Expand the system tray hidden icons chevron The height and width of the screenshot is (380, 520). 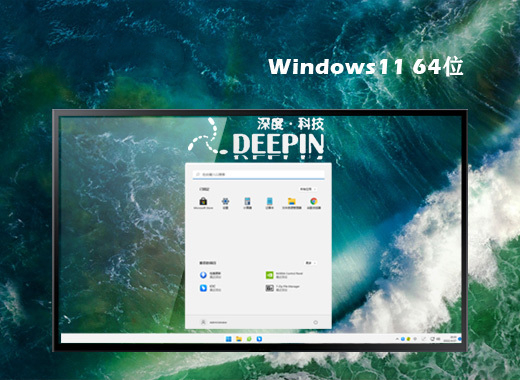coord(397,339)
